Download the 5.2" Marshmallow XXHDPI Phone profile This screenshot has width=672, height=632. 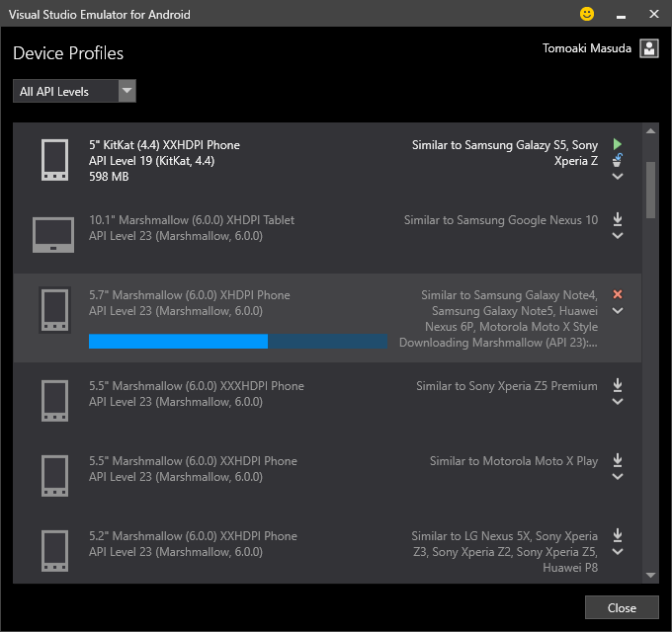(x=618, y=535)
